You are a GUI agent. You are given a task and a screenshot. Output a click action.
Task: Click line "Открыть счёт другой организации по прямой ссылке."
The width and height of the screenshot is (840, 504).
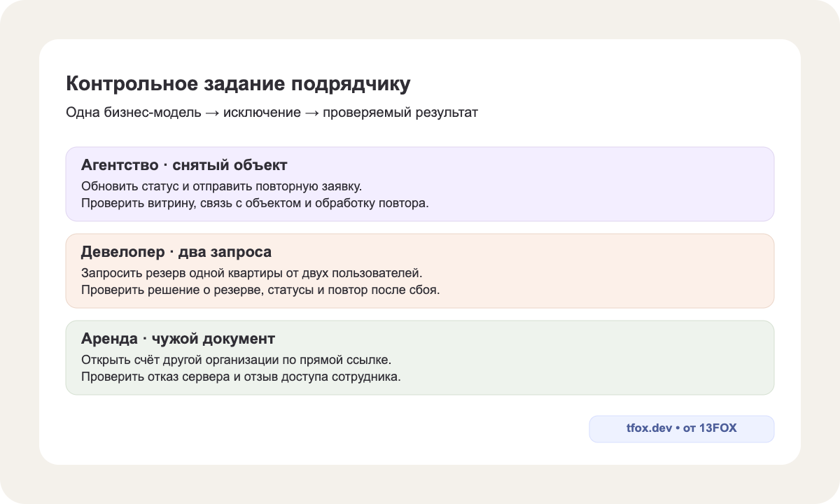(x=236, y=360)
